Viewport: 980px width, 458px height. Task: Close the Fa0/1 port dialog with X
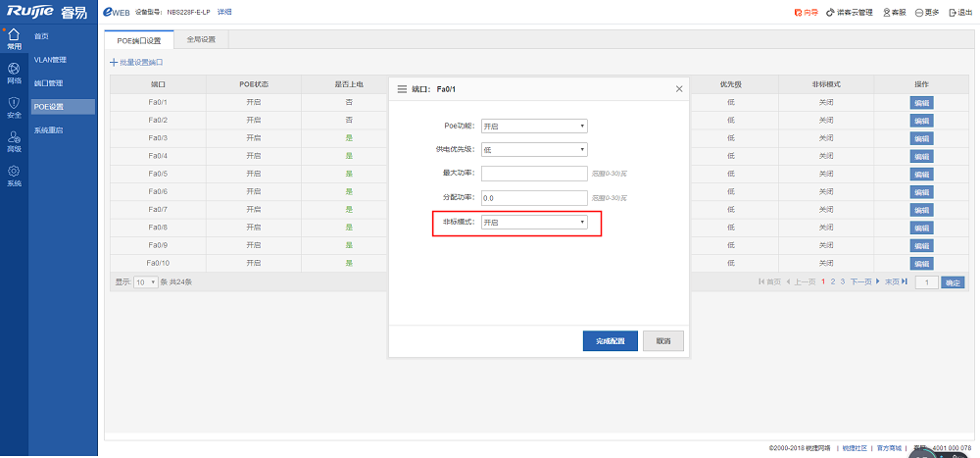coord(679,89)
